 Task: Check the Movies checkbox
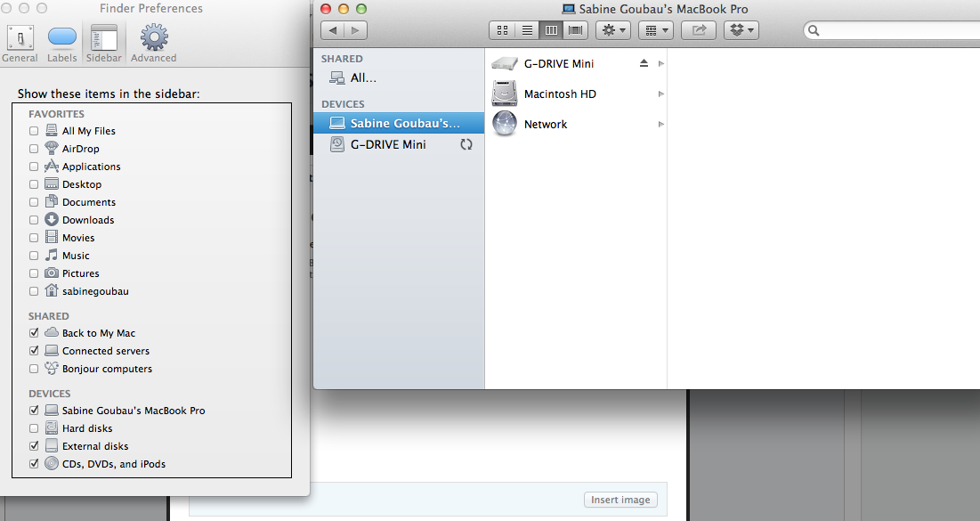[34, 238]
